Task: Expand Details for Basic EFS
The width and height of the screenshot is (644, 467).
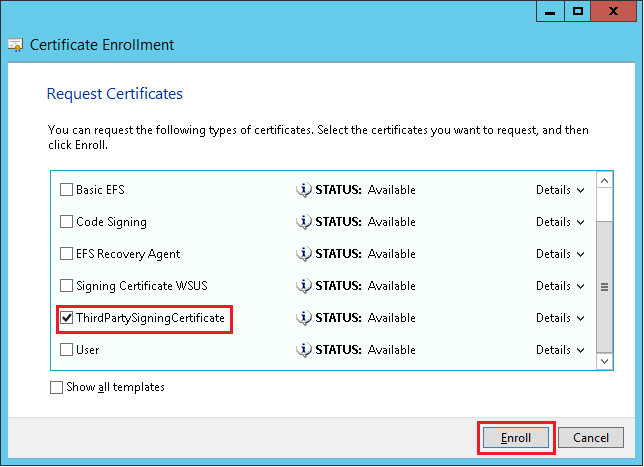Action: click(x=560, y=190)
